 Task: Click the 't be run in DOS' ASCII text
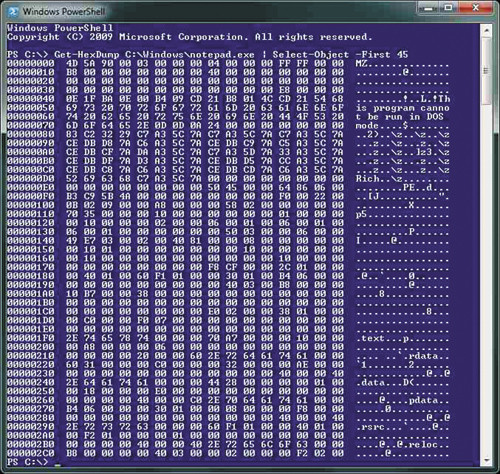point(400,117)
